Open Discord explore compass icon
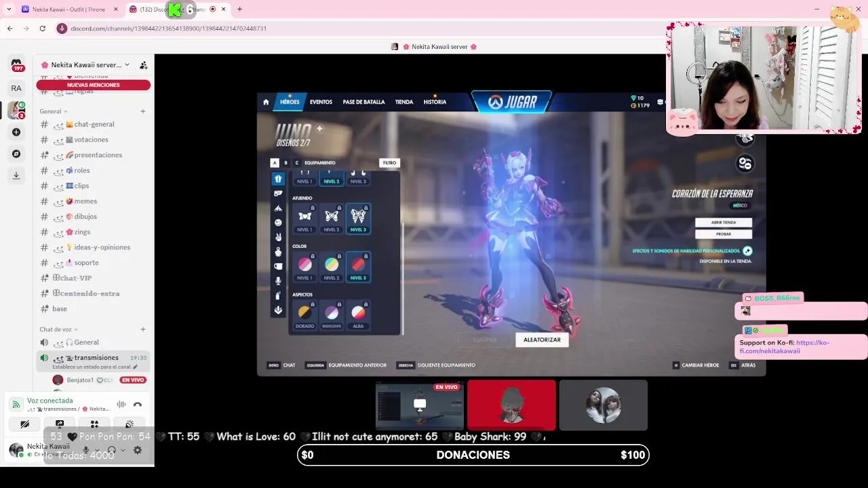 (16, 154)
